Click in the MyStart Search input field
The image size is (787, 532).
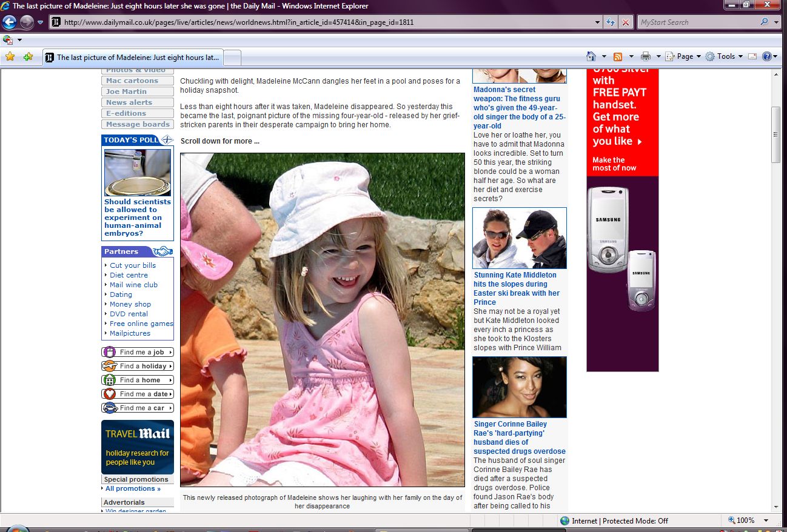(696, 22)
